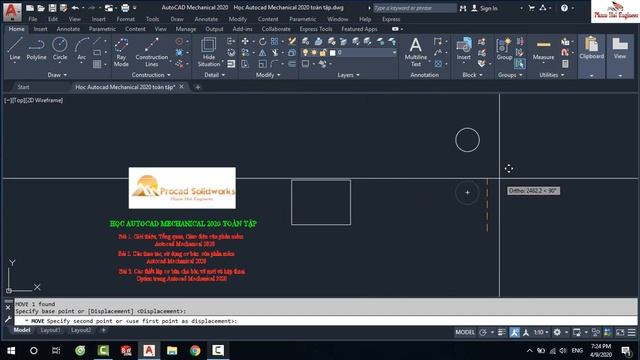640x360 pixels.
Task: Expand the Modify panel dropdown
Action: [x=268, y=75]
